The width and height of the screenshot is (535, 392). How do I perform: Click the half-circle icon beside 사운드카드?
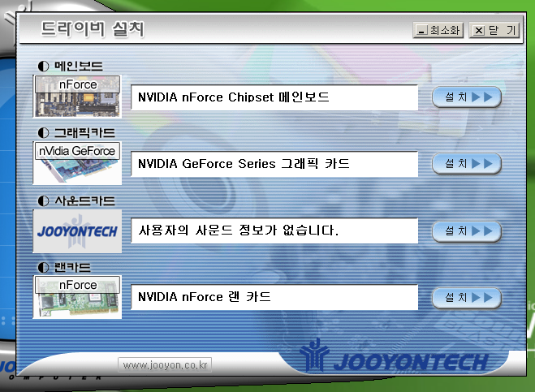pos(43,201)
